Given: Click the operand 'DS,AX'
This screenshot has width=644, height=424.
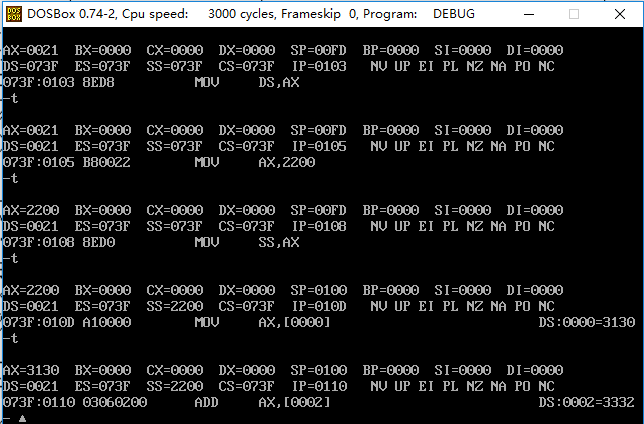Looking at the screenshot, I should 279,82.
